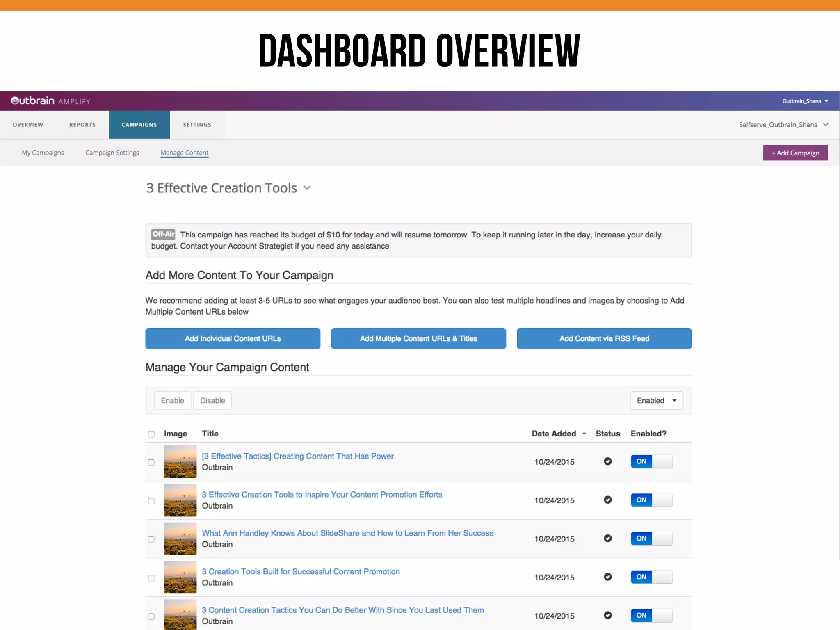This screenshot has height=630, width=840.
Task: Open link 3 Content Creation Tactics You Can Do Better
Action: click(x=343, y=610)
